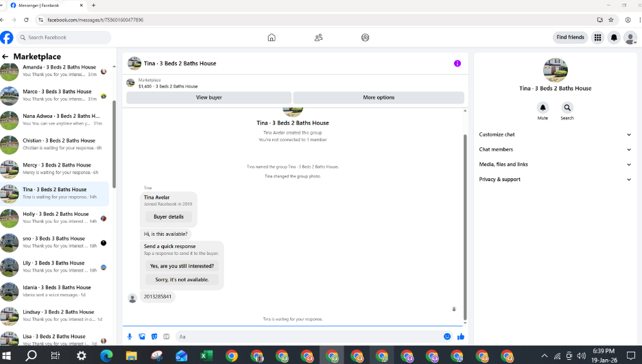Screen dimensions: 642x364
Task: Choose a sticker icon
Action: (154, 337)
